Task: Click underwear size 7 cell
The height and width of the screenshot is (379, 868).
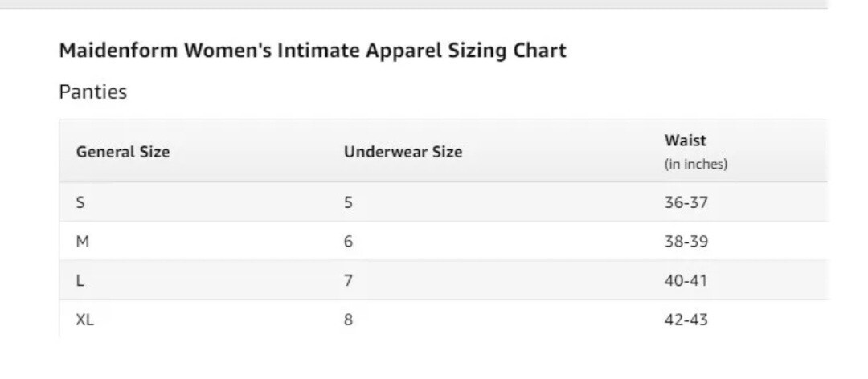Action: click(348, 281)
